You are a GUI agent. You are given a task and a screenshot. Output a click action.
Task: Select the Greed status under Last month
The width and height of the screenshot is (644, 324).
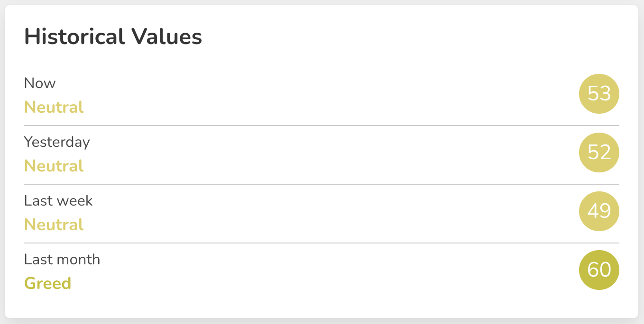coord(47,283)
